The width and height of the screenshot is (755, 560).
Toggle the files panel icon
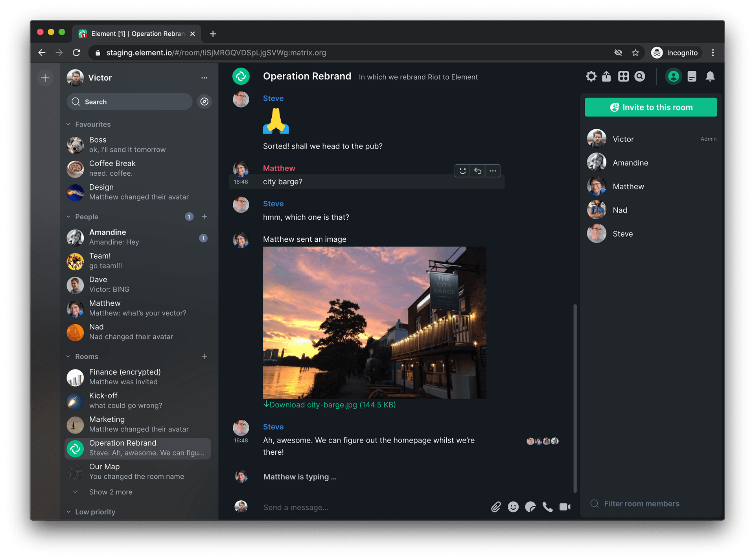click(692, 76)
